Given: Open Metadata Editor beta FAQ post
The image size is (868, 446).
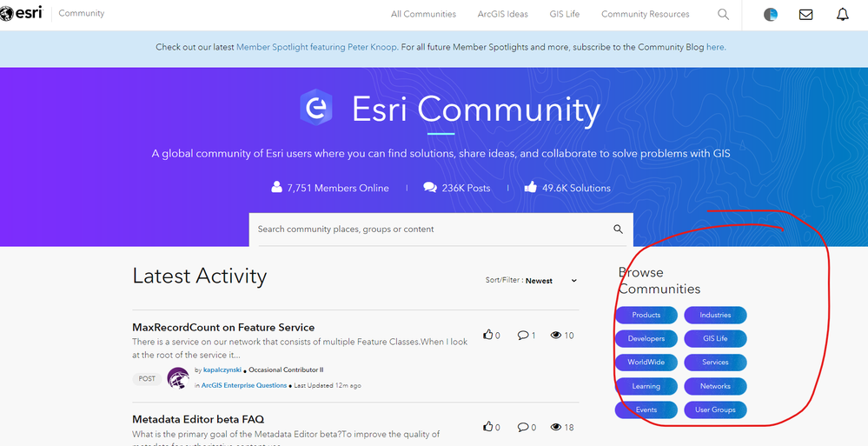Looking at the screenshot, I should tap(198, 419).
